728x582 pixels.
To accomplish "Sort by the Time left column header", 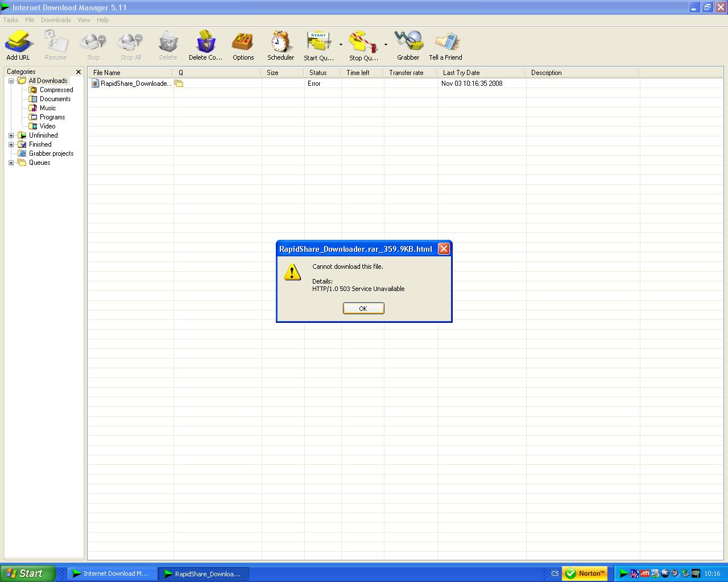I will pyautogui.click(x=362, y=73).
